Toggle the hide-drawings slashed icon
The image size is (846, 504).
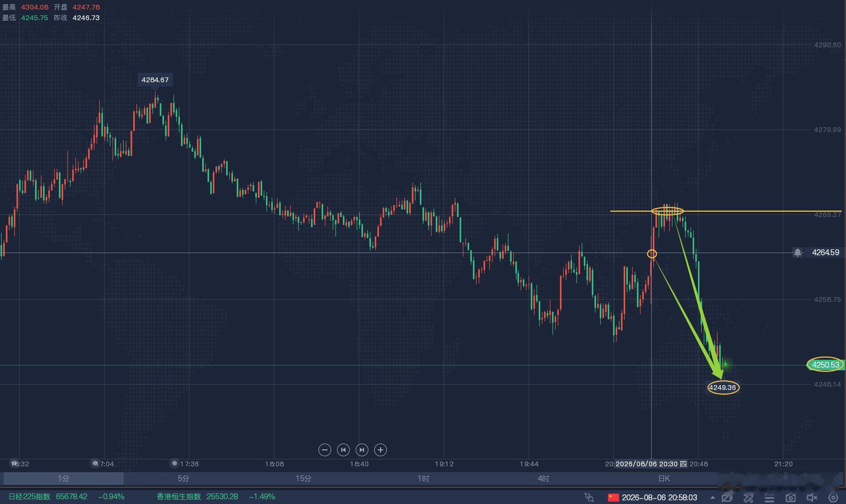tap(727, 498)
